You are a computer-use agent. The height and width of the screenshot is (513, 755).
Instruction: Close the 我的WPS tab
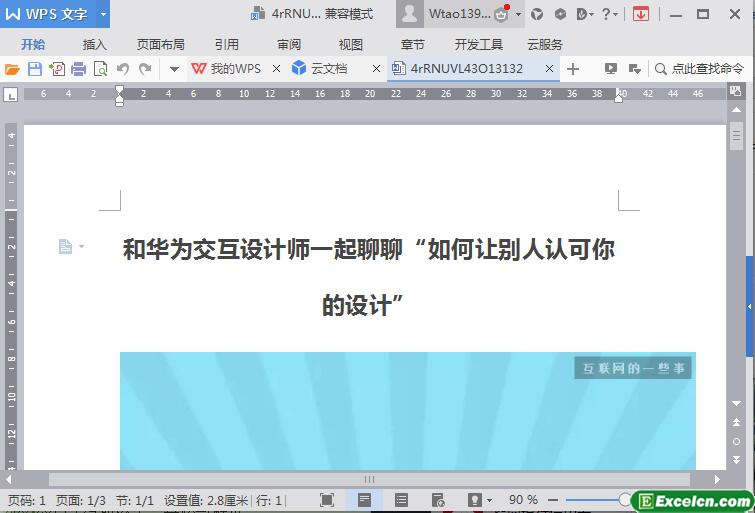(276, 69)
